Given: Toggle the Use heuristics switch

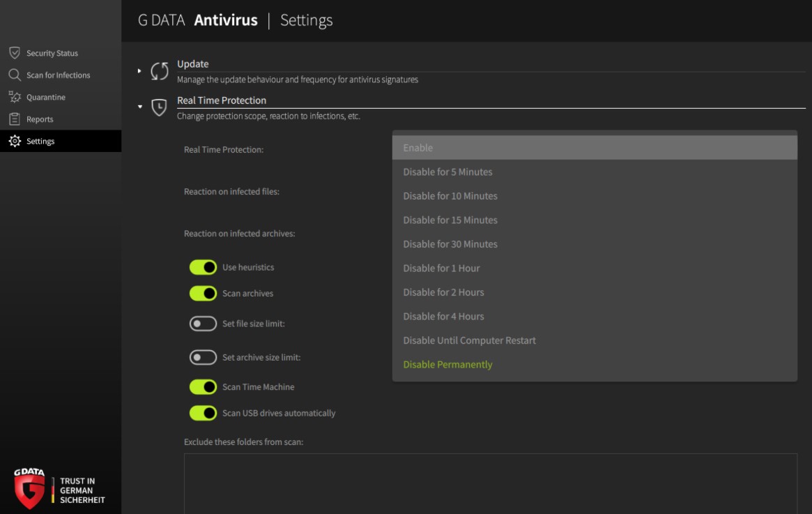Looking at the screenshot, I should point(203,267).
